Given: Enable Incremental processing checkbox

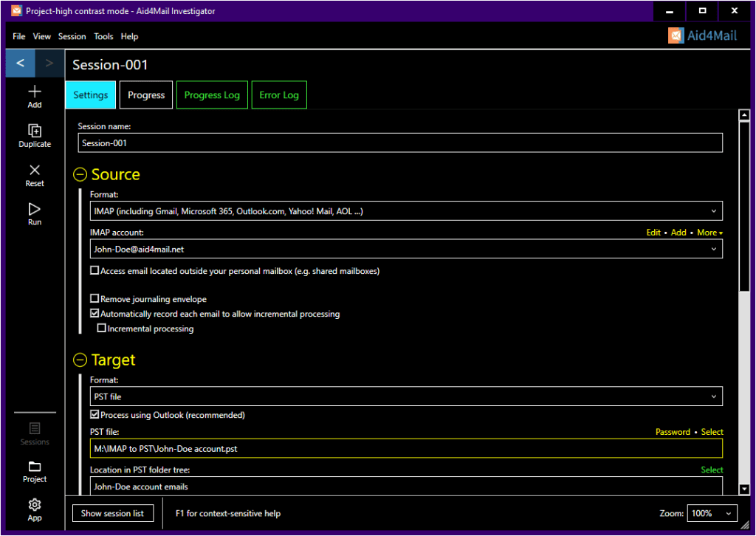Looking at the screenshot, I should tap(101, 329).
